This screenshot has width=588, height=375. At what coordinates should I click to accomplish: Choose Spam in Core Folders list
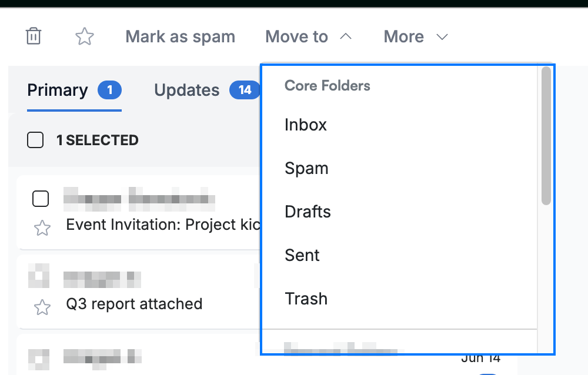[399, 168]
